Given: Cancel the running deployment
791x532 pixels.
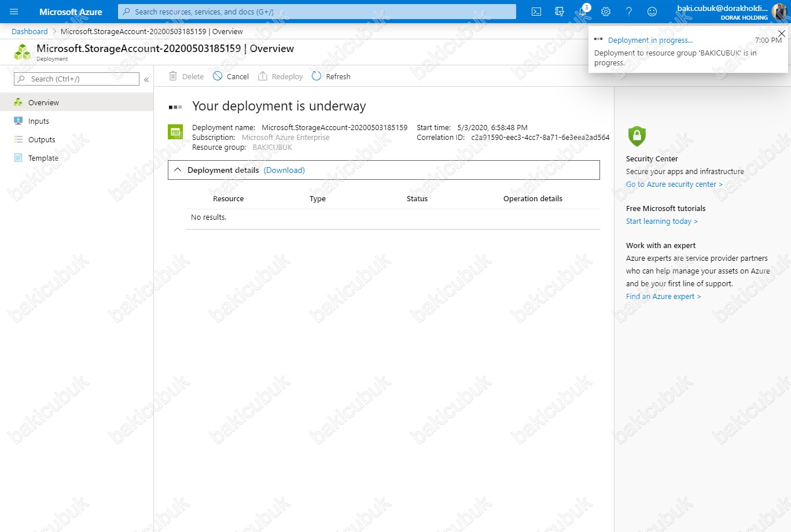Looking at the screenshot, I should [x=231, y=76].
